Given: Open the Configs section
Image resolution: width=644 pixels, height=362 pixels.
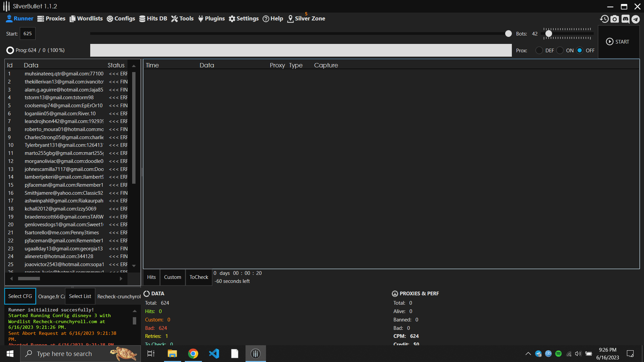Looking at the screenshot, I should tap(121, 18).
